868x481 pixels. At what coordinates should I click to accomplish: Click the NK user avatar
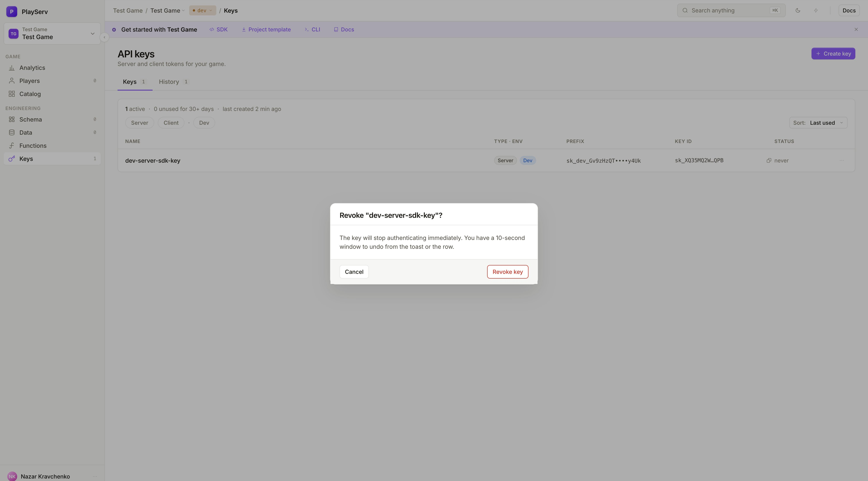coord(12,476)
